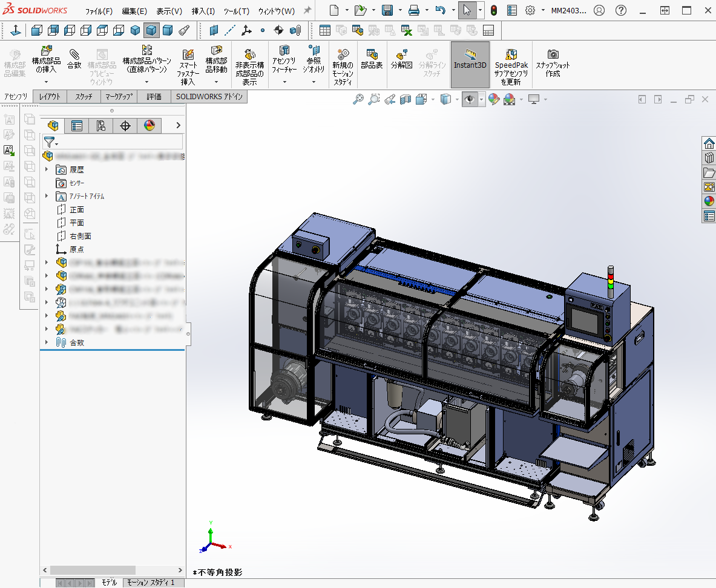Open dropdown next to Hide/Show Items eye
This screenshot has width=716, height=588.
tap(481, 99)
